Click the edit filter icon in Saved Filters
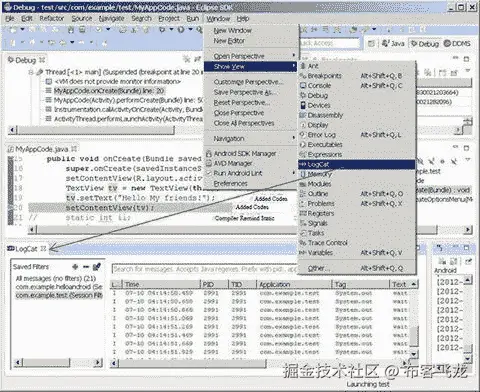480x392 pixels. (97, 267)
